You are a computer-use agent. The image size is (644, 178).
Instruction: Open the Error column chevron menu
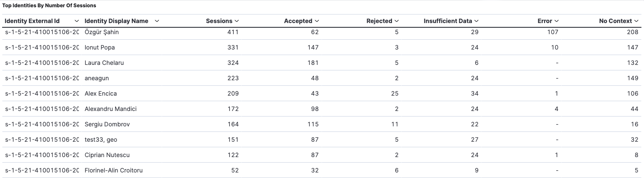coord(557,21)
